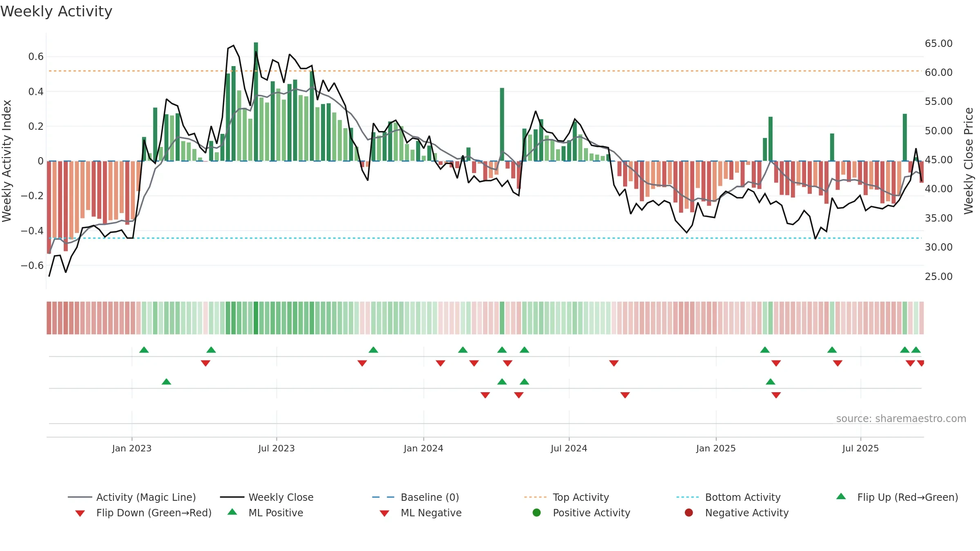This screenshot has height=551, width=980.
Task: Click the 30.00 price axis label
Action: [939, 247]
